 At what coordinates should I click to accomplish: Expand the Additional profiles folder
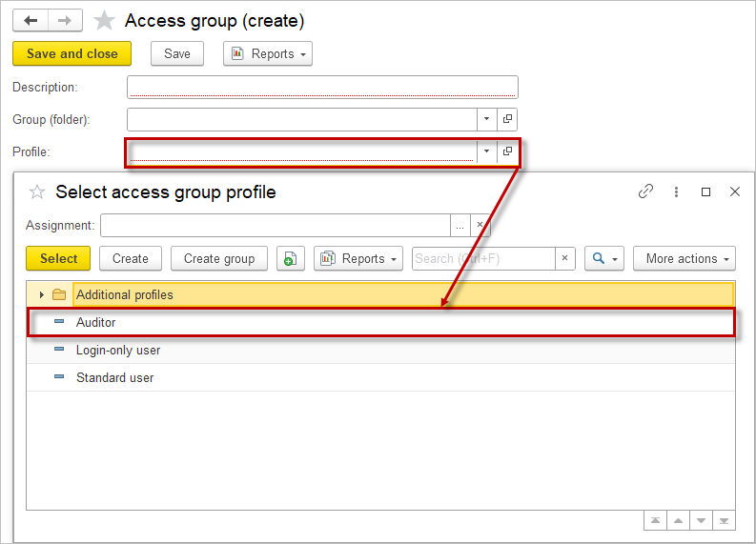coord(42,295)
